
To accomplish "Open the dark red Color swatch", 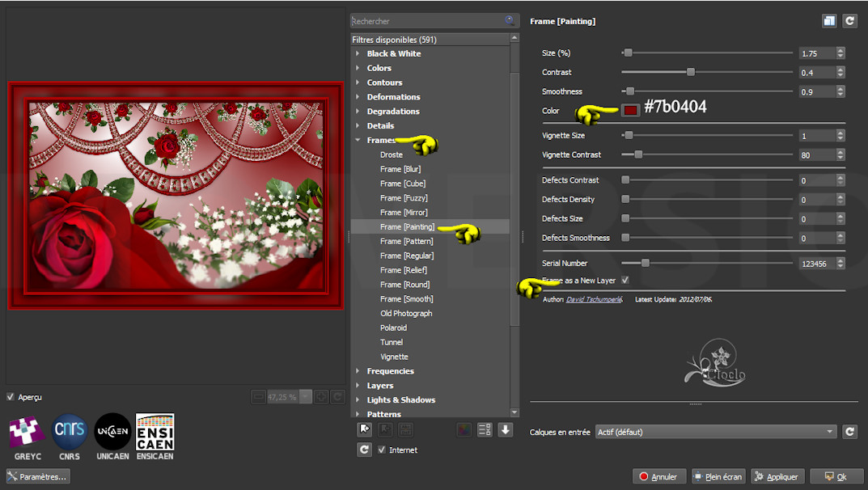I will 631,110.
